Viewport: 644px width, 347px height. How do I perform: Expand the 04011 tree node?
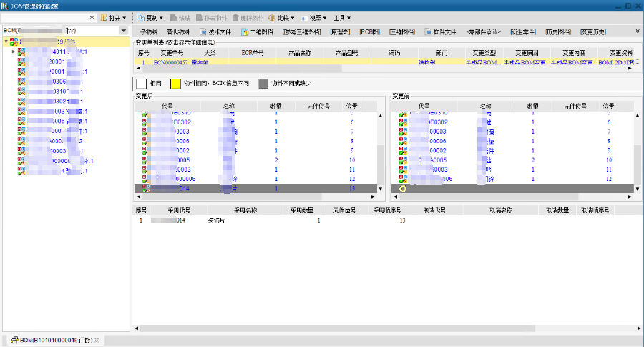point(14,52)
